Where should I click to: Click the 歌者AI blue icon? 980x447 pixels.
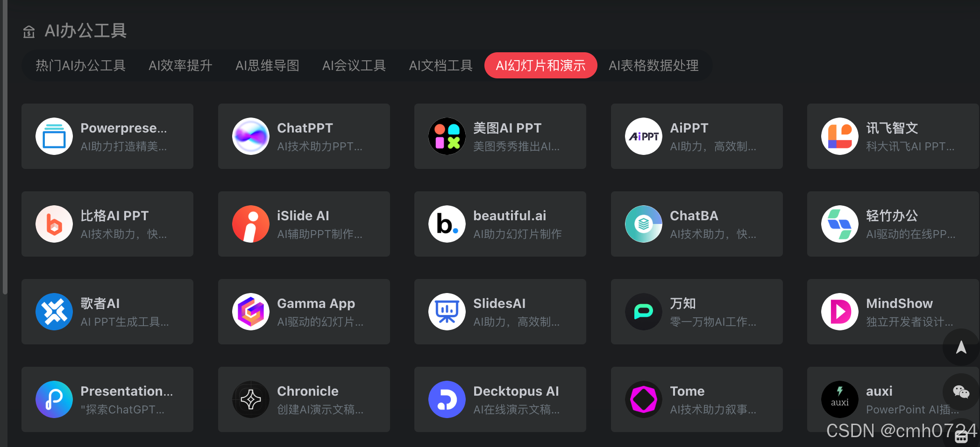(x=54, y=312)
